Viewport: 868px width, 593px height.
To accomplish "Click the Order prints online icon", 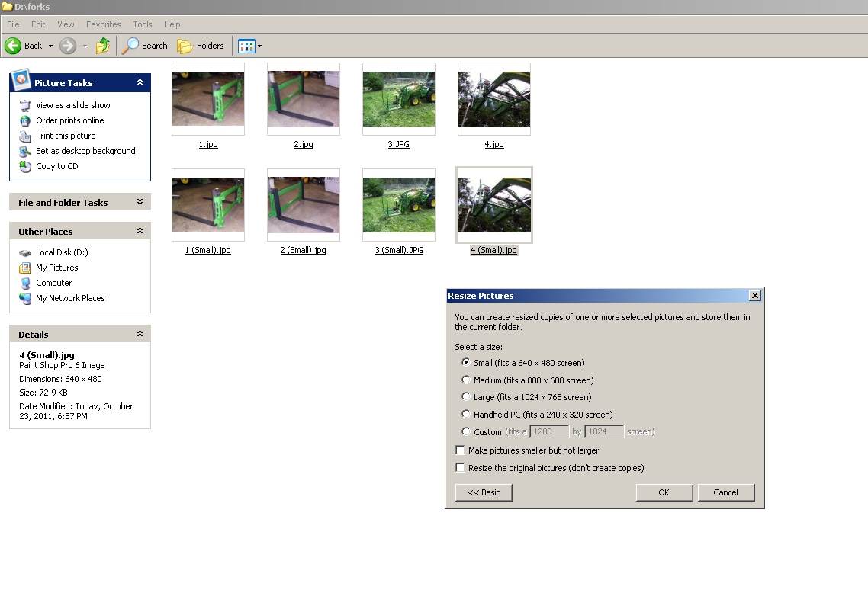I will click(x=25, y=120).
